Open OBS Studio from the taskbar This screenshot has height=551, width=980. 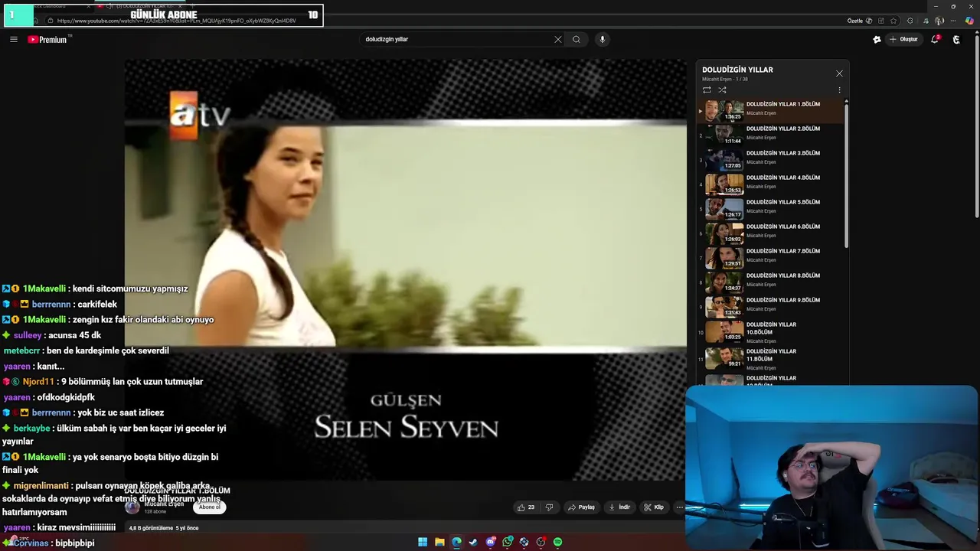(x=541, y=542)
